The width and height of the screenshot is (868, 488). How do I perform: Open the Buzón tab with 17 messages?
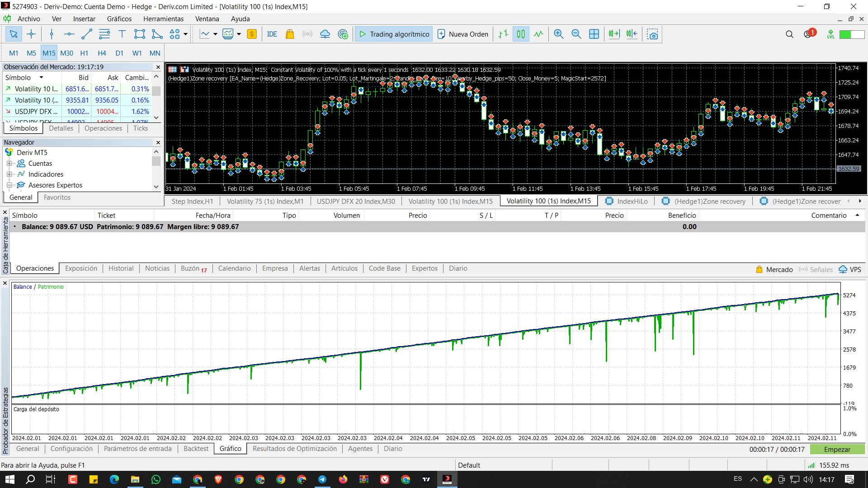point(194,268)
